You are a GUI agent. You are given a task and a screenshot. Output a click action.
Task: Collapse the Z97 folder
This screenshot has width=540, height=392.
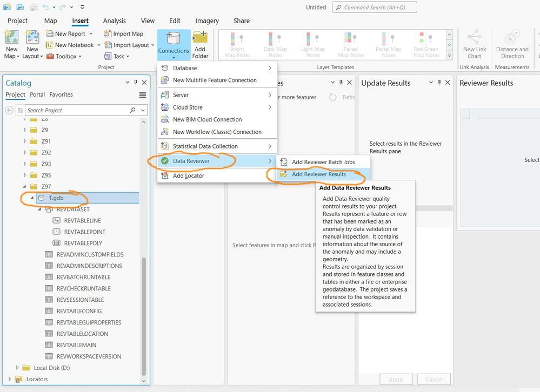[x=24, y=186]
